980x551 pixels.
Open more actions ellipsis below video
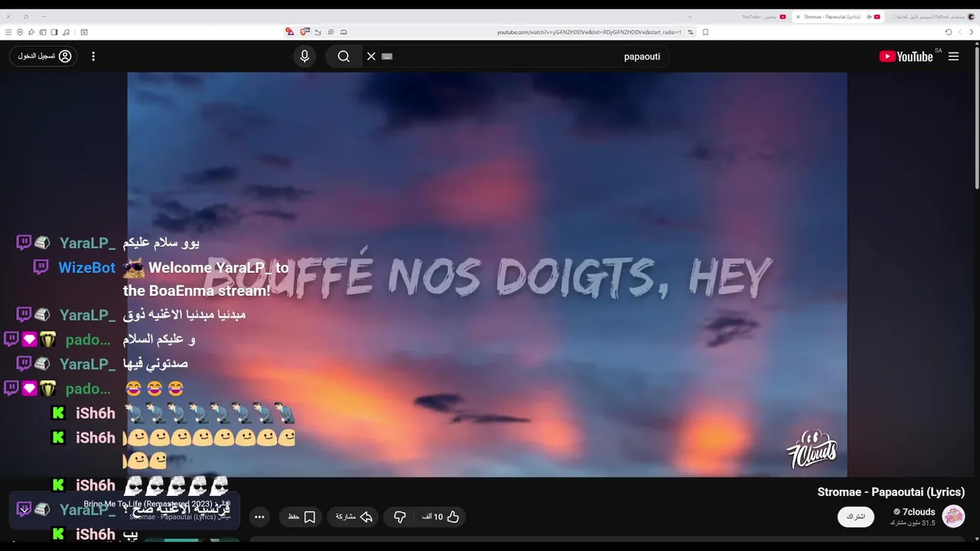260,517
